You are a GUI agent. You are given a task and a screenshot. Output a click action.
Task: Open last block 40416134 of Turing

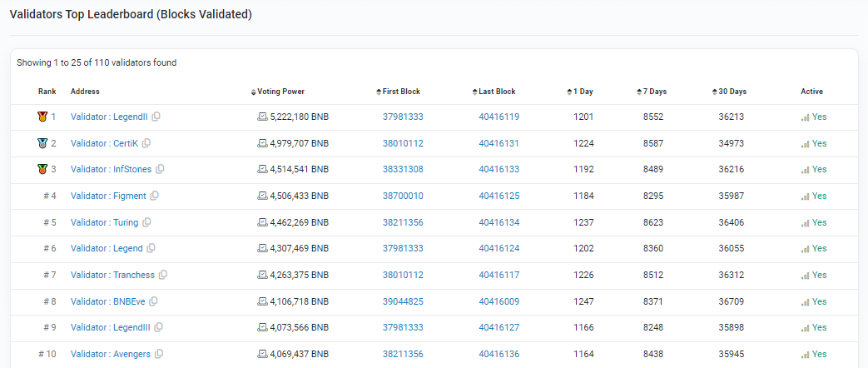point(498,223)
